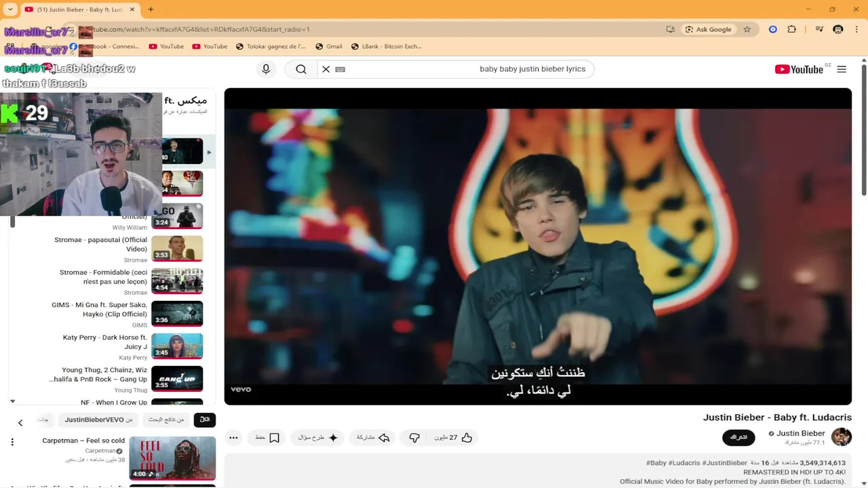Open the second YouTube bookmark
This screenshot has width=868, height=488.
click(x=210, y=46)
